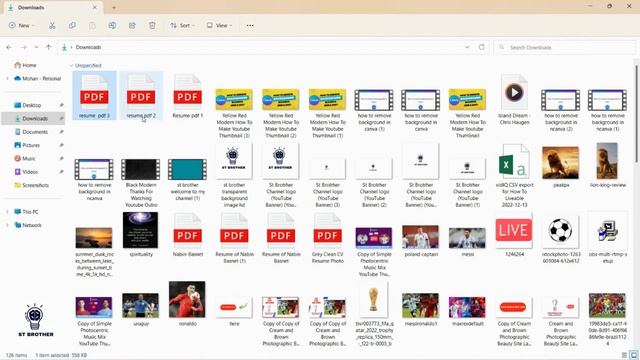Select the poland captain image
The width and height of the screenshot is (640, 360).
(x=421, y=241)
